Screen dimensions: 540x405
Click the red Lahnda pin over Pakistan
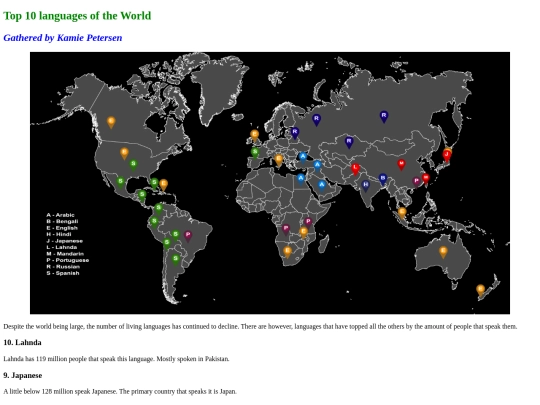point(355,169)
